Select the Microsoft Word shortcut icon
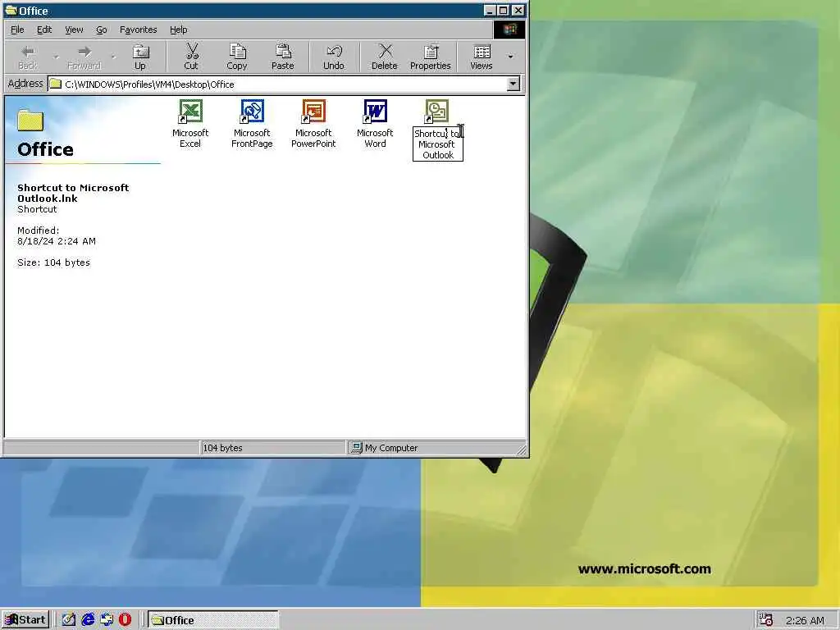The image size is (840, 630). 375,112
